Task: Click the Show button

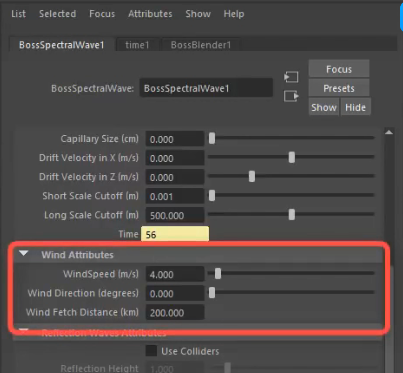Action: click(324, 107)
